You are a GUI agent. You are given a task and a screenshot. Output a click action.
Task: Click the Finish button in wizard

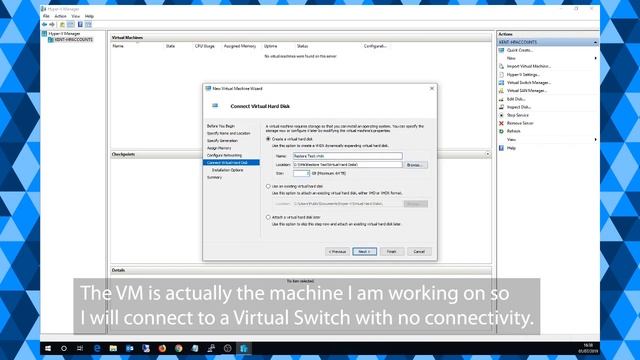click(x=391, y=251)
